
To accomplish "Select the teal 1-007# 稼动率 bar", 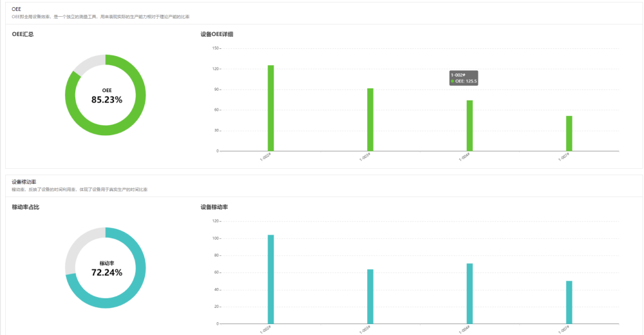I will 569,302.
